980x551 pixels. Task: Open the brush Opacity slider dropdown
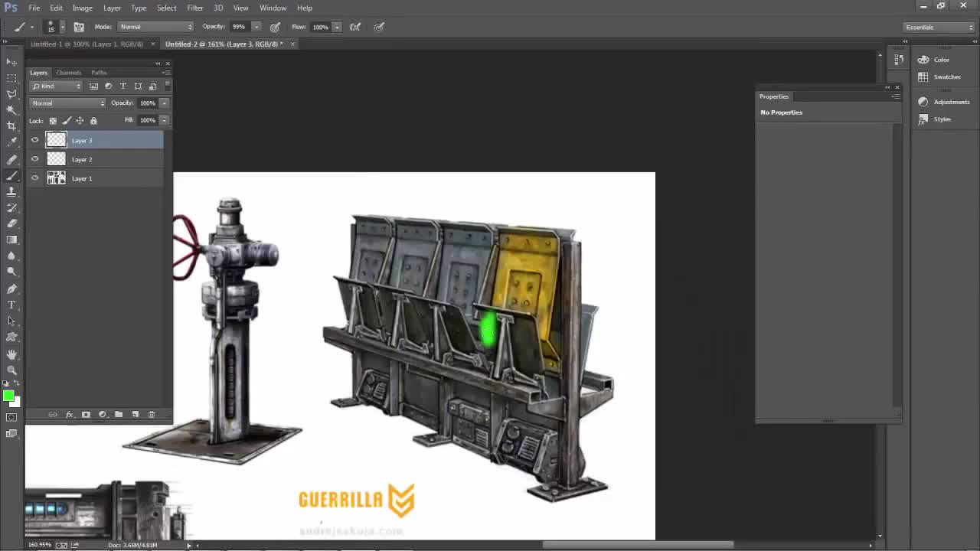tap(256, 27)
